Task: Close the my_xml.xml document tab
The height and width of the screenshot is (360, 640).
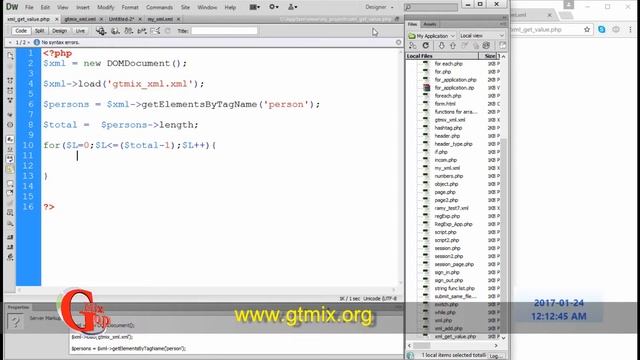Action: point(178,19)
